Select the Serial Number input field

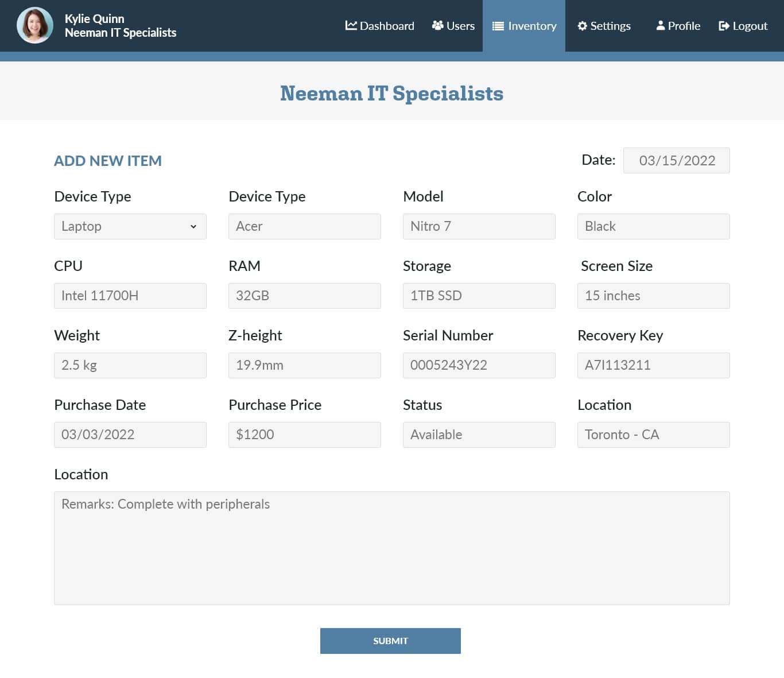(x=479, y=365)
